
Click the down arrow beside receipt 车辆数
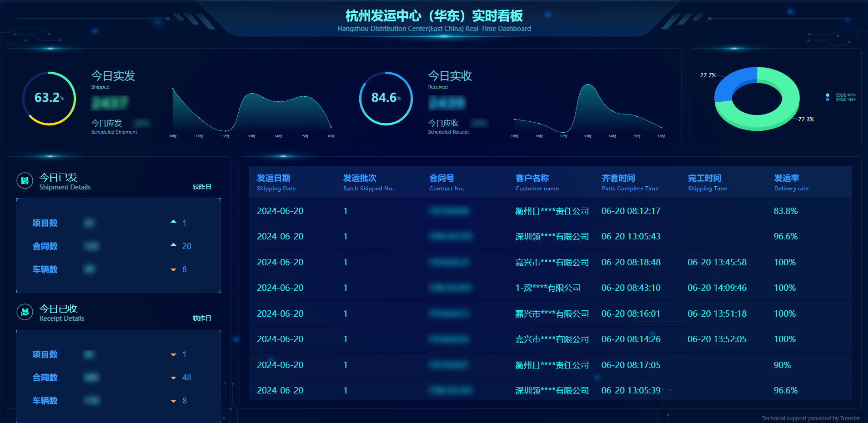pyautogui.click(x=173, y=401)
